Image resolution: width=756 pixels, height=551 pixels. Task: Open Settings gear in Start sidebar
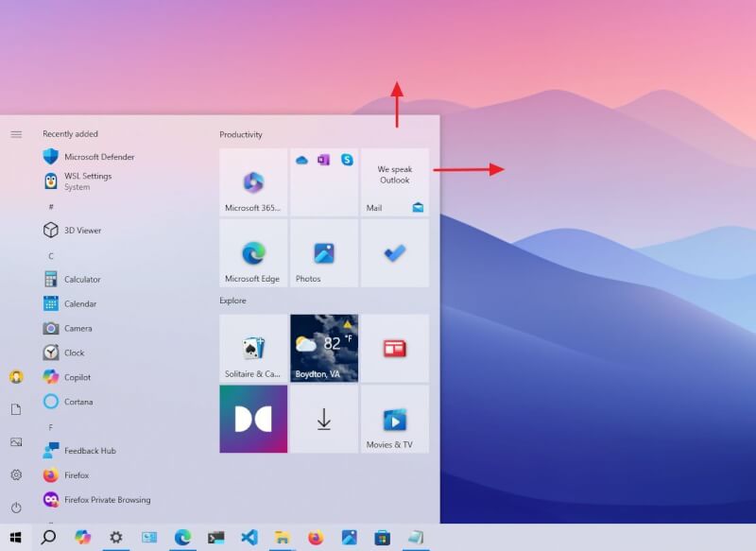[x=16, y=474]
